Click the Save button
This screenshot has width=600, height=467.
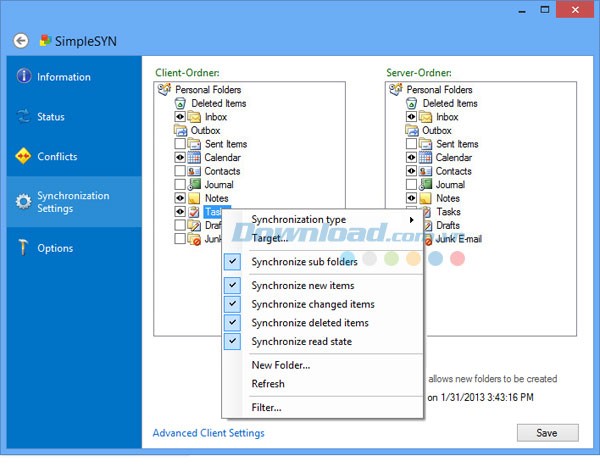click(547, 433)
